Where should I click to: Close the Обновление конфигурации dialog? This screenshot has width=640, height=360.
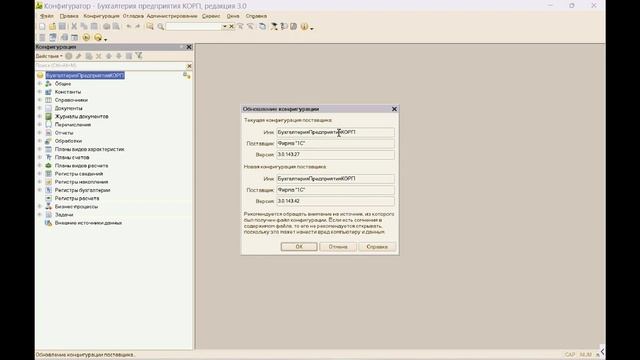[394, 109]
